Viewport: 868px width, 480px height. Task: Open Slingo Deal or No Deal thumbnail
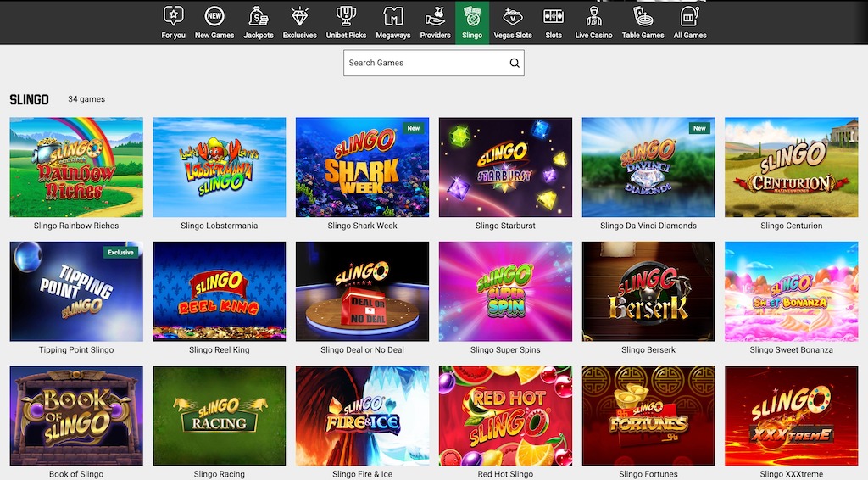pyautogui.click(x=362, y=291)
